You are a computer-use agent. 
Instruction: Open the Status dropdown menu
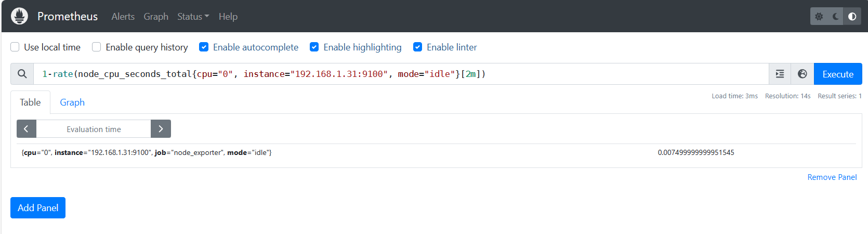point(193,17)
